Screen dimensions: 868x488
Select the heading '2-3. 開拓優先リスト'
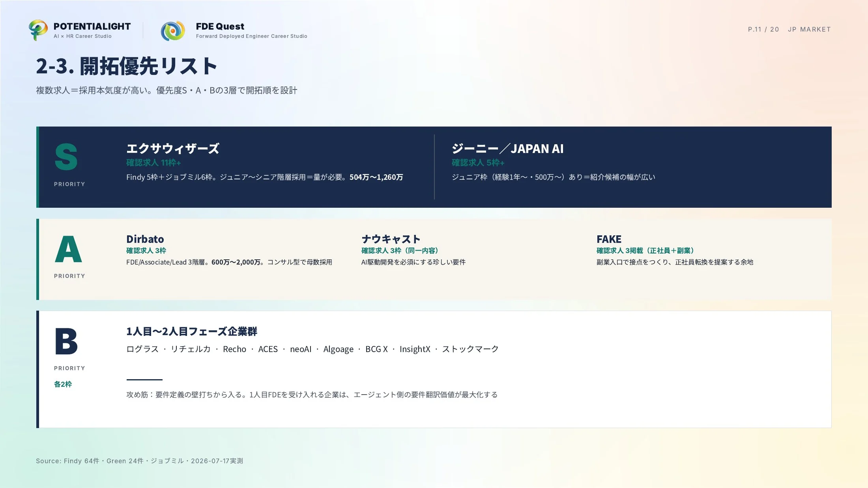click(x=127, y=66)
